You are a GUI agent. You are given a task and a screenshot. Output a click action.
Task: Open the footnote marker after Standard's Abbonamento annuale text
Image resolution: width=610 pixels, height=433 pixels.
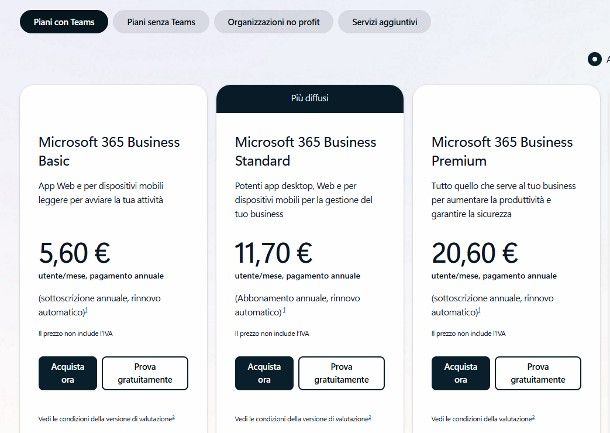(x=283, y=310)
